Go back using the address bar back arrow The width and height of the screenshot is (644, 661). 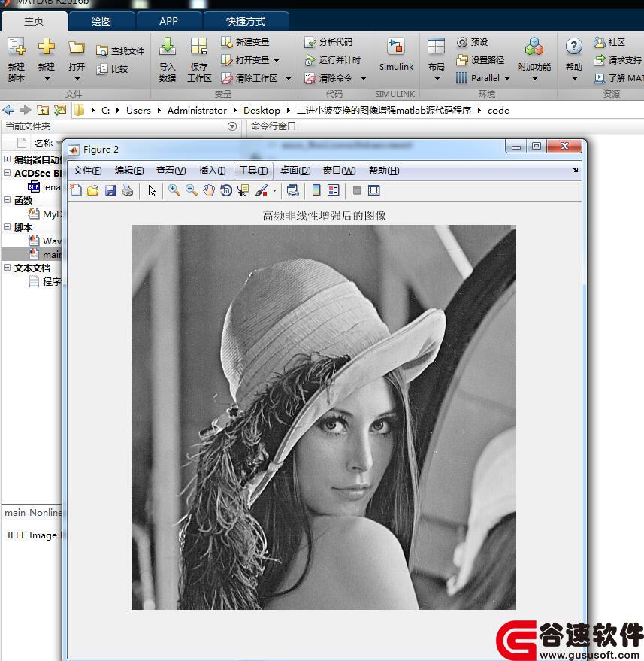pyautogui.click(x=8, y=110)
